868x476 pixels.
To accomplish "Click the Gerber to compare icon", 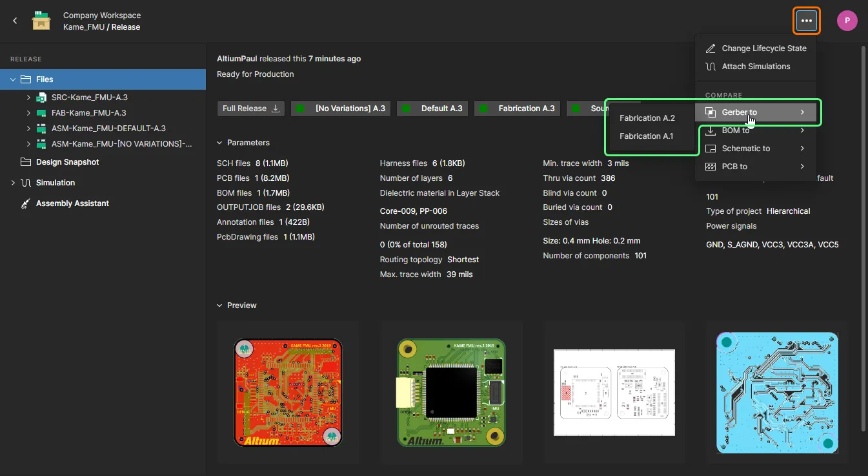I will pyautogui.click(x=711, y=112).
